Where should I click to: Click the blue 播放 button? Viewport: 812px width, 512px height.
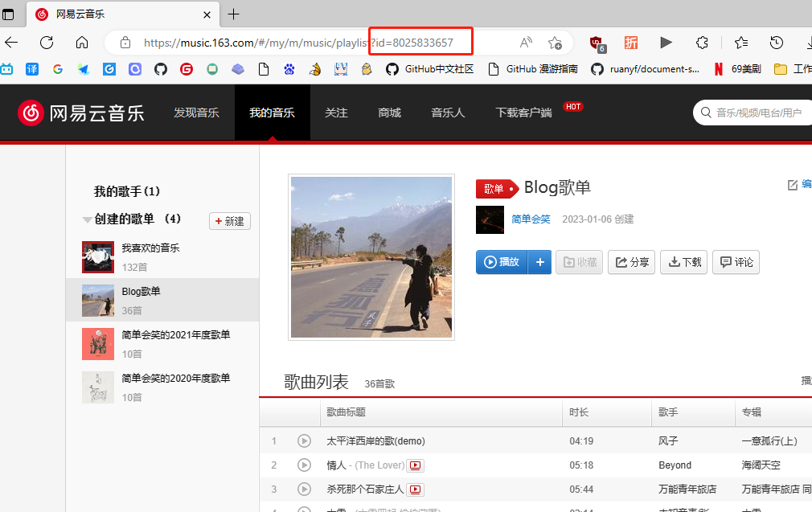tap(502, 262)
